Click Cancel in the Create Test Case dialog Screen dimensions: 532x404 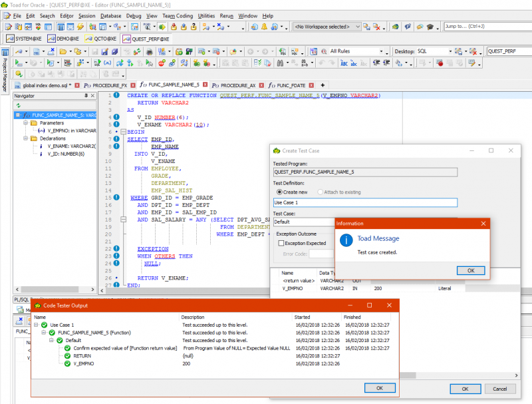point(500,389)
